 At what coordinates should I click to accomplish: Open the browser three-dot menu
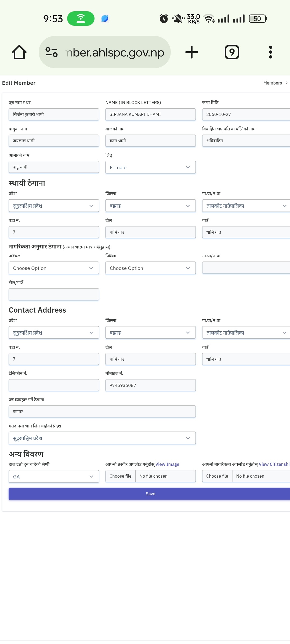tap(271, 52)
